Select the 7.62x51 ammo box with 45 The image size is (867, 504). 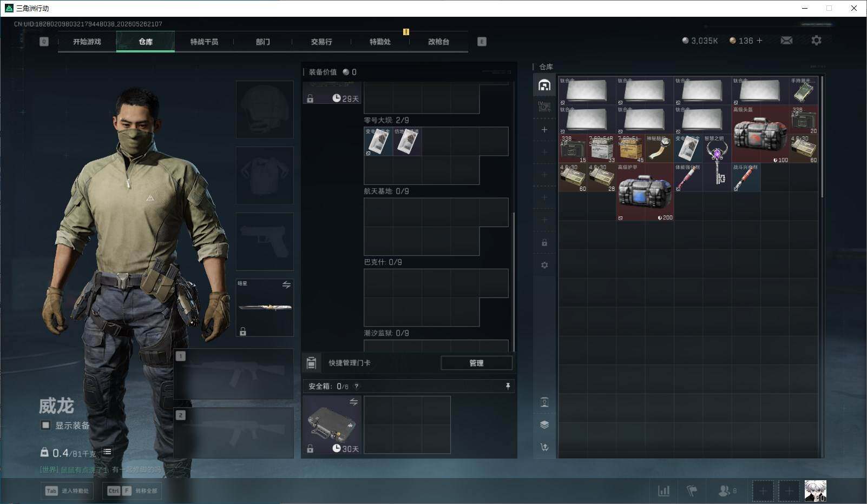pos(630,149)
